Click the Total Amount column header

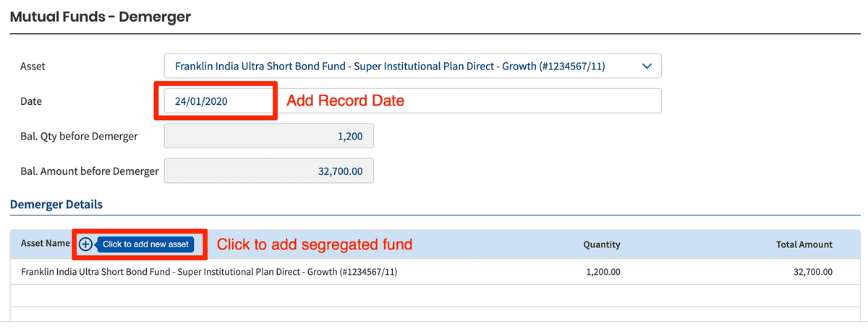coord(804,244)
